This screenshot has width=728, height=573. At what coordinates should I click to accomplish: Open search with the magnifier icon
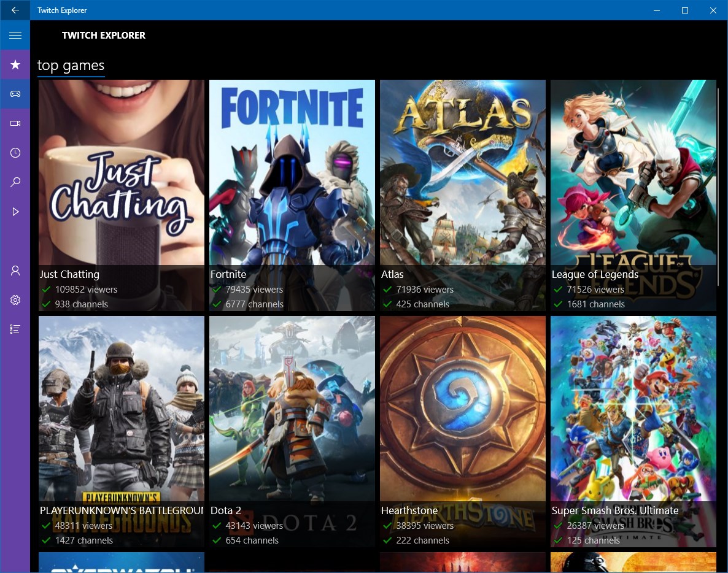coord(15,182)
